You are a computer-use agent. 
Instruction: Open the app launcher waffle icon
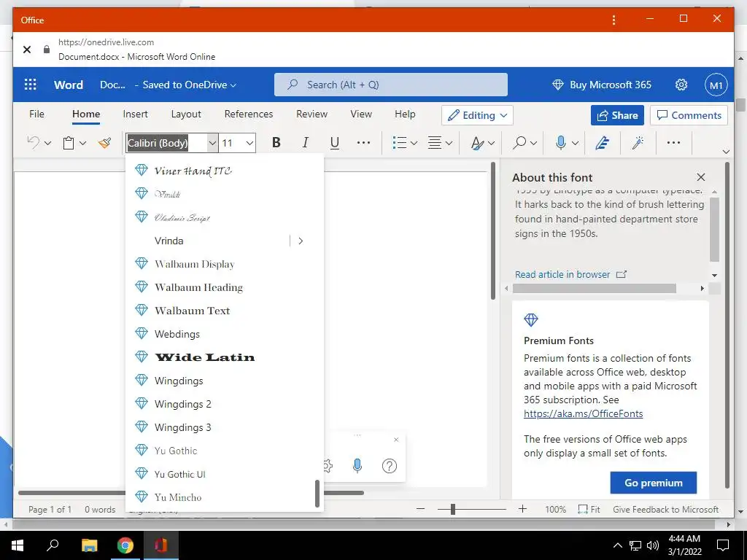coord(31,85)
